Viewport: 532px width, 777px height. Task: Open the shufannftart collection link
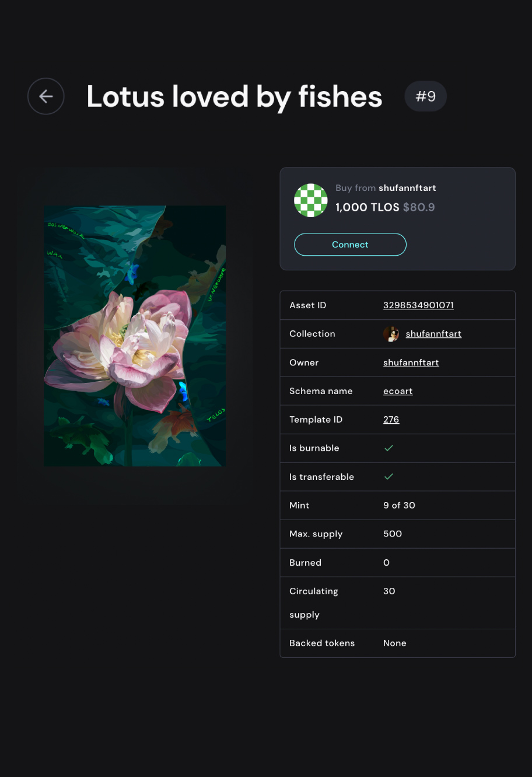pos(433,334)
